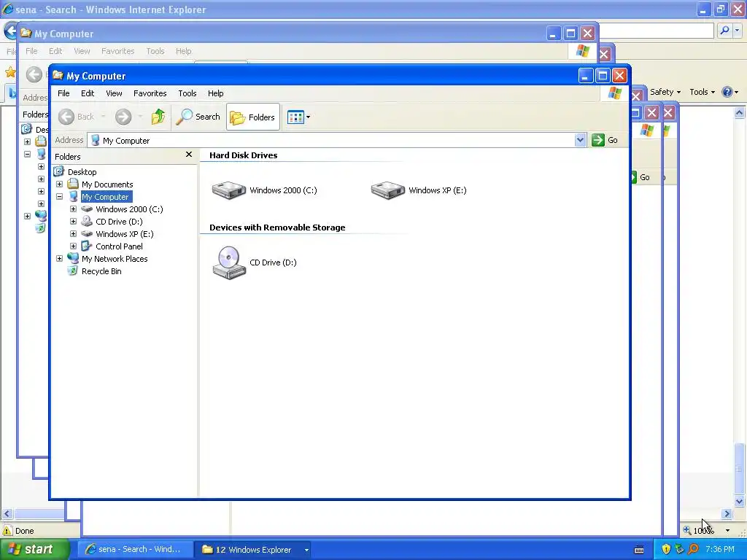Viewport: 747px width, 560px height.
Task: Click the keyboard icon on the taskbar
Action: click(639, 550)
